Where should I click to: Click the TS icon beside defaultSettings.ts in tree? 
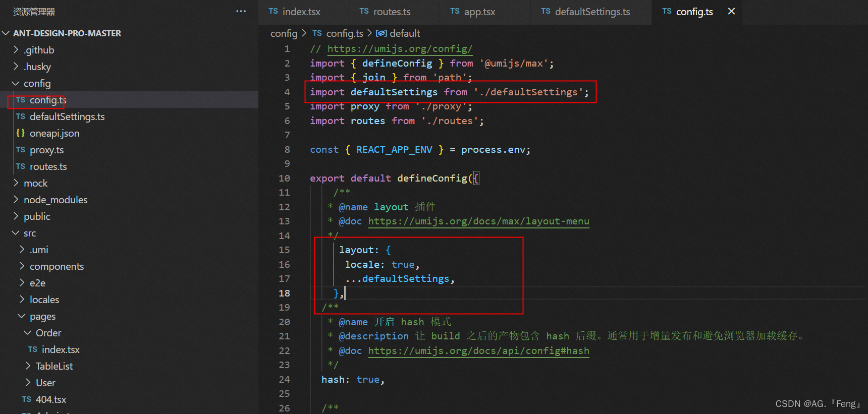coord(20,116)
